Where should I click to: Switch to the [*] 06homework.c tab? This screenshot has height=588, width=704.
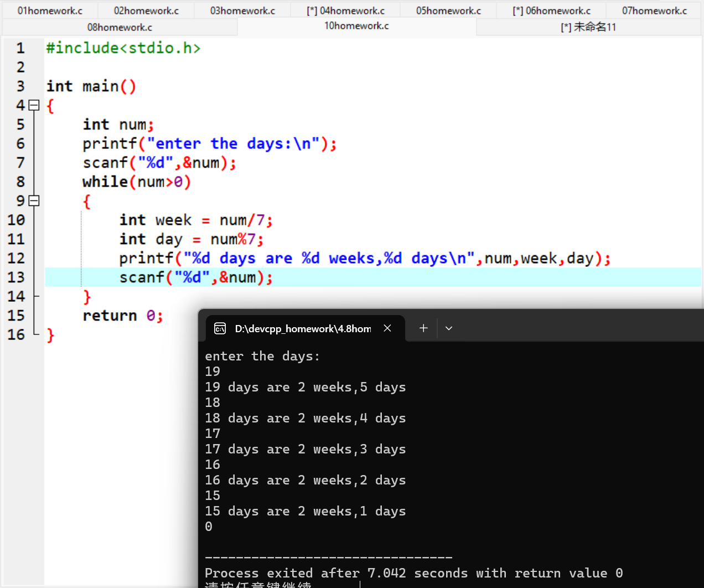[x=551, y=11]
